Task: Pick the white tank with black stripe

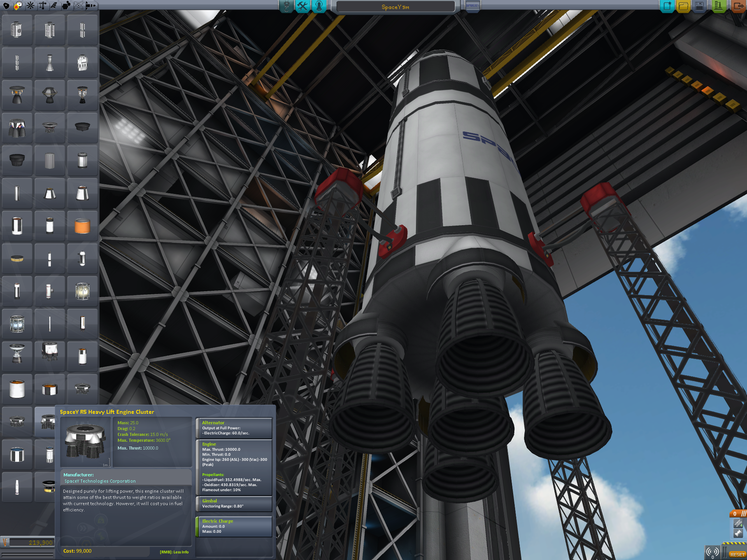Action: click(x=17, y=226)
